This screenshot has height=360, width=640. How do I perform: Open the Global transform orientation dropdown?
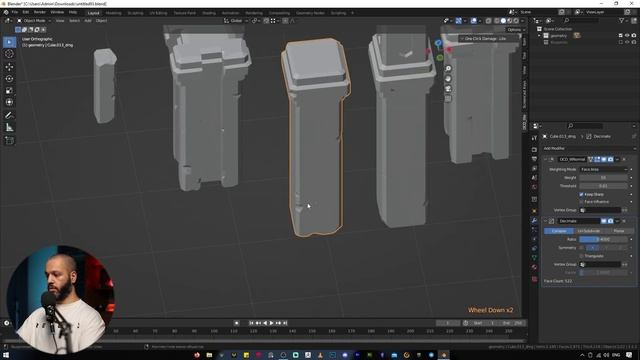(x=236, y=20)
